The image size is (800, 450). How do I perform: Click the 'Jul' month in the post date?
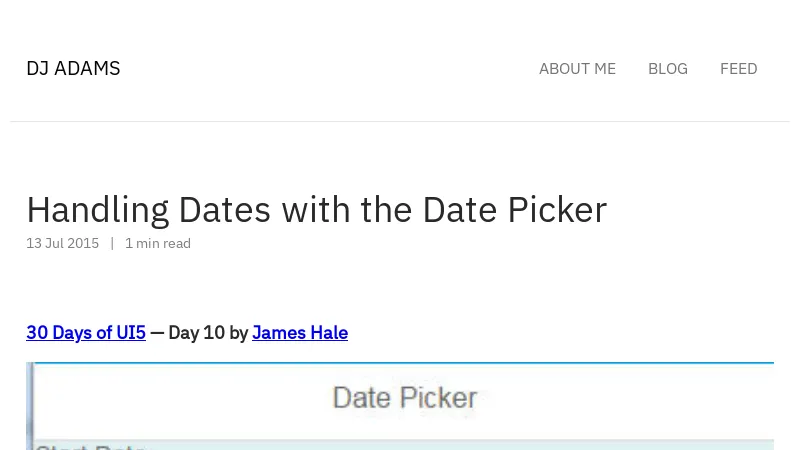(55, 243)
